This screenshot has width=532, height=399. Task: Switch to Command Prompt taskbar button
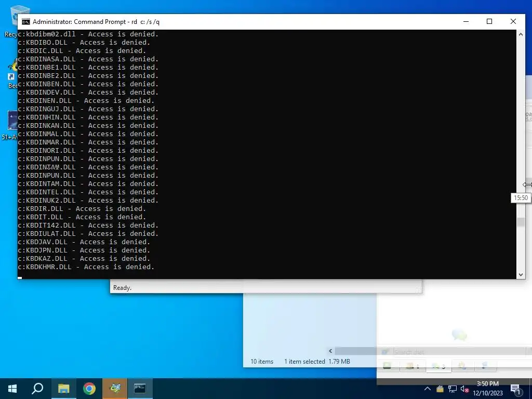click(x=140, y=389)
